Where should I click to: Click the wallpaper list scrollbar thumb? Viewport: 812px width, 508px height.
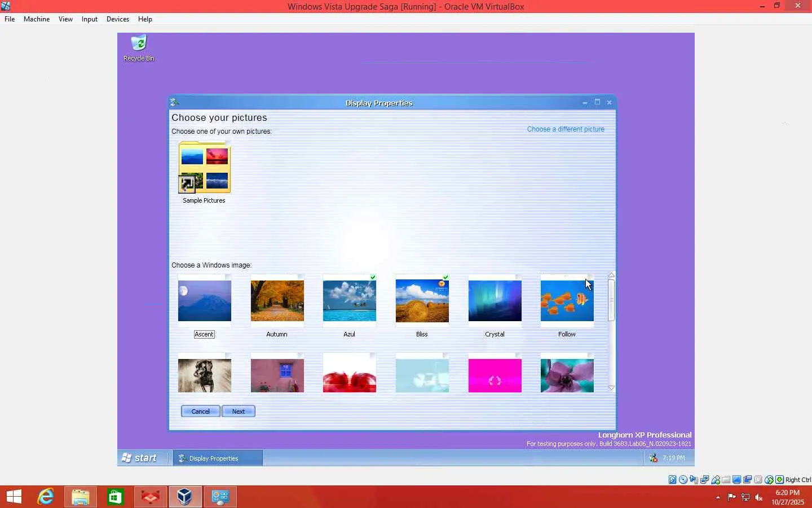[611, 300]
